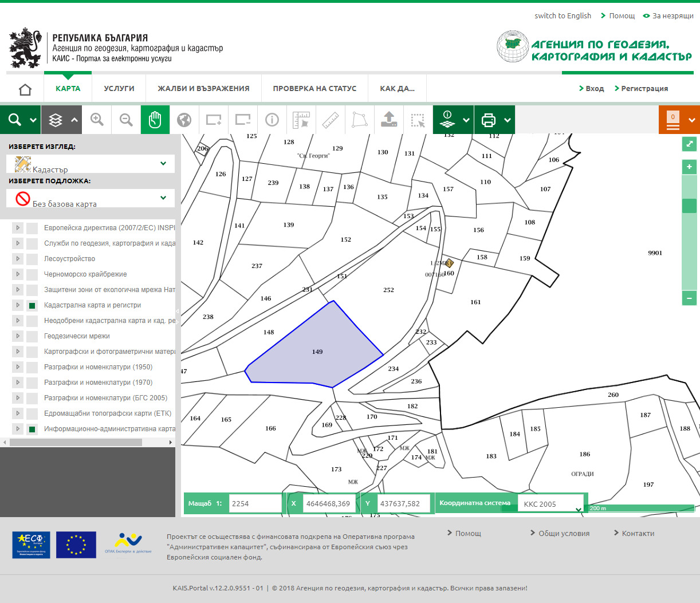Click the zoom out magnifier tool
The image size is (700, 603).
126,120
